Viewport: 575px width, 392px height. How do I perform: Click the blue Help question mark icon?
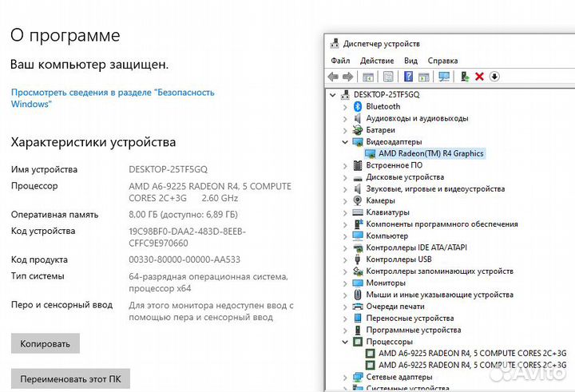coord(408,77)
